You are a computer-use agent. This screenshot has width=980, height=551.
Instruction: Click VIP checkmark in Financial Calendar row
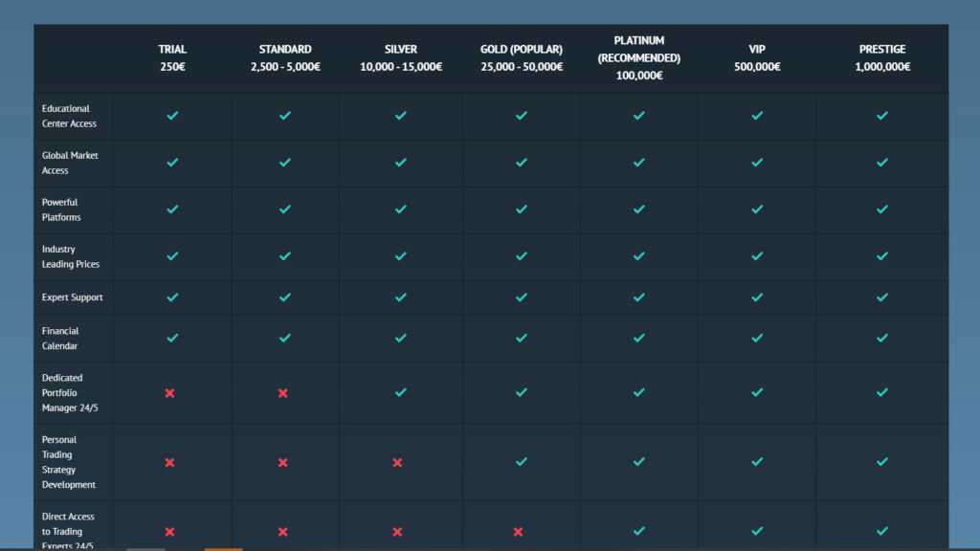tap(757, 338)
